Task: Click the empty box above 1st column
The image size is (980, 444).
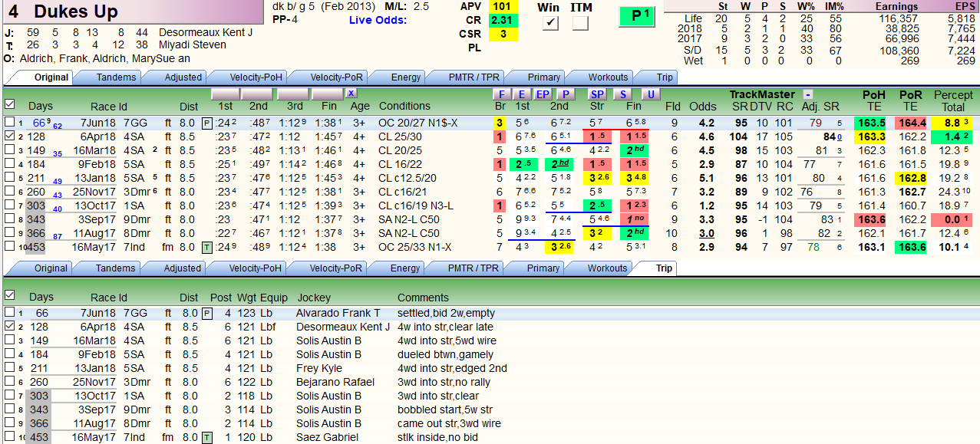Action: tap(225, 94)
